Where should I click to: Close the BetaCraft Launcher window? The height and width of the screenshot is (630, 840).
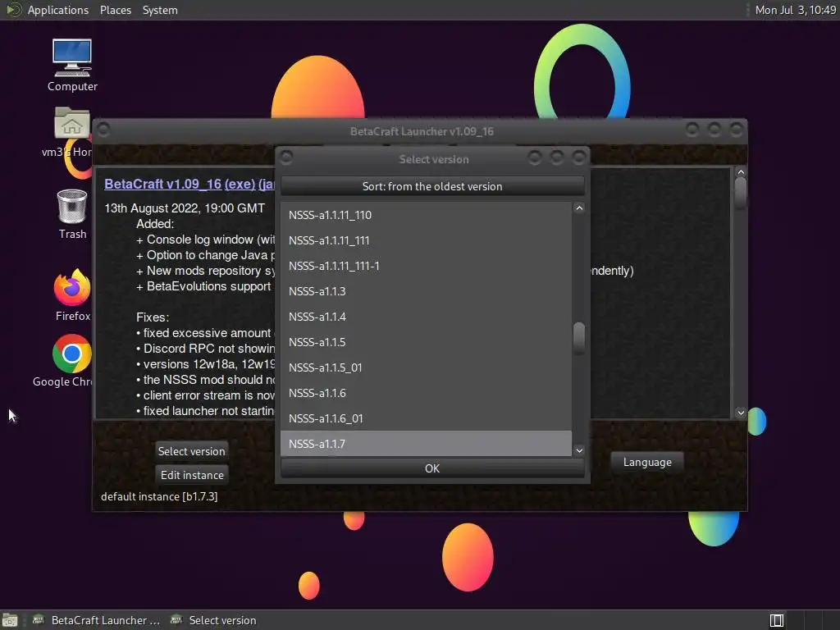tap(736, 130)
